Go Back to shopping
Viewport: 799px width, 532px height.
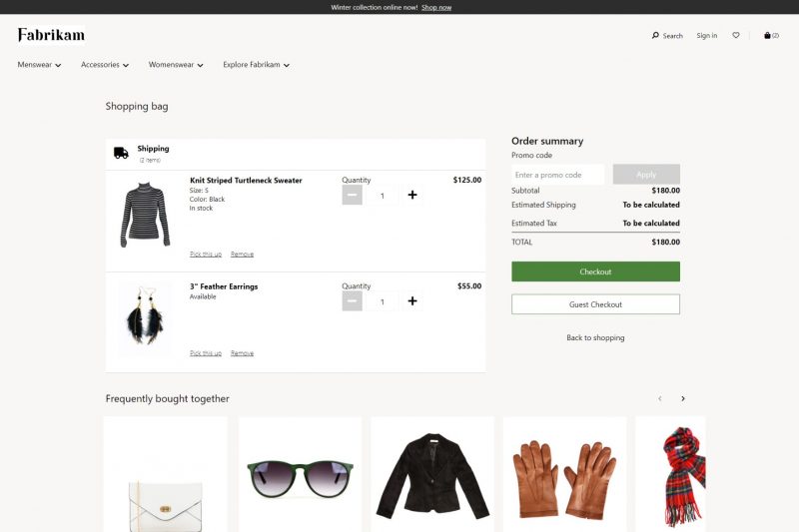coord(595,337)
